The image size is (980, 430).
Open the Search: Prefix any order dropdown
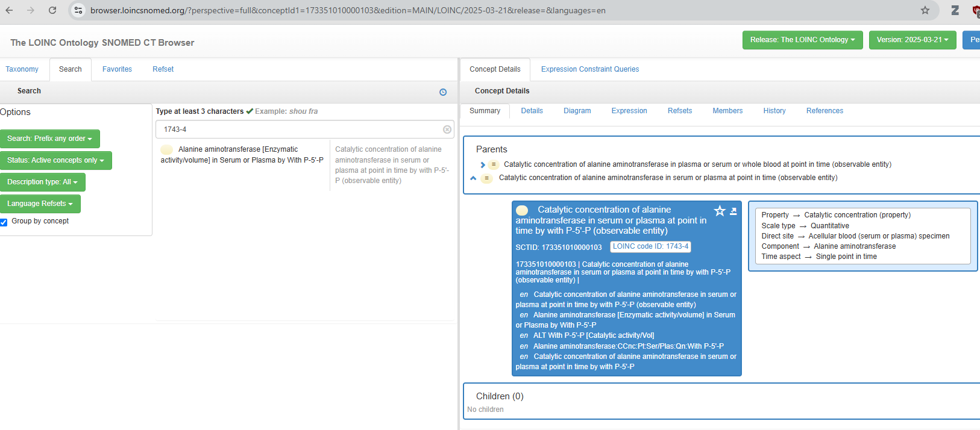[49, 139]
